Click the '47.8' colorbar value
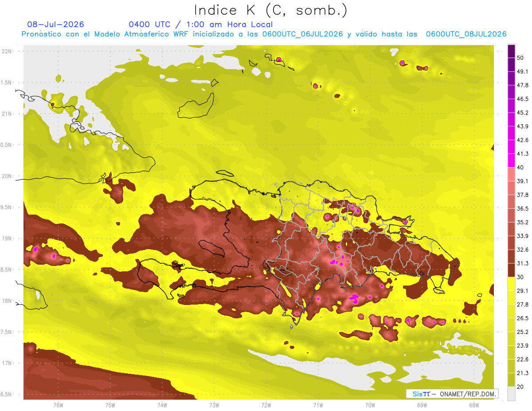Screen dimensions: 532x411 coord(523,85)
